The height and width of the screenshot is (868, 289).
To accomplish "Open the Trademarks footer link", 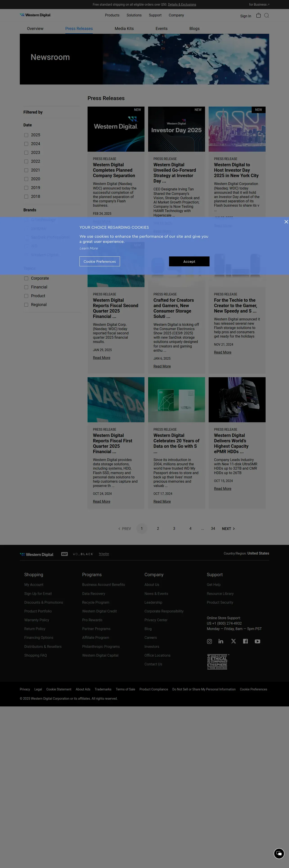I will 103,689.
